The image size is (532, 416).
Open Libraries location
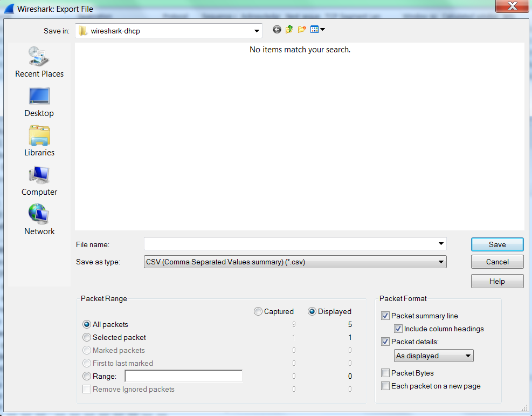[39, 141]
